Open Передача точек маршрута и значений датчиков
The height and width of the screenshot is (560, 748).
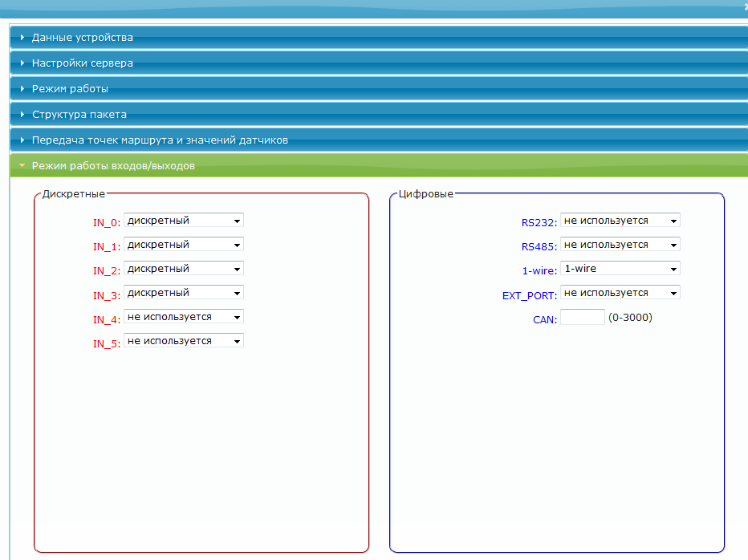pyautogui.click(x=160, y=140)
